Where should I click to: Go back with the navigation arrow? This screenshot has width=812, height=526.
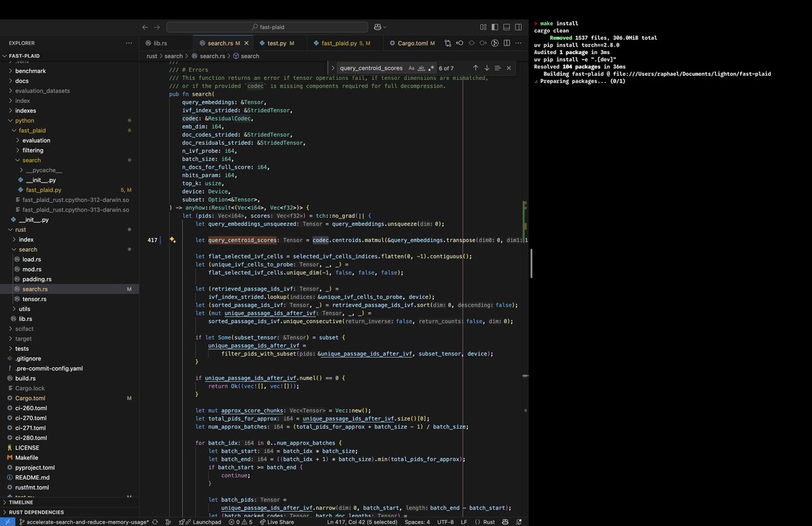click(145, 27)
